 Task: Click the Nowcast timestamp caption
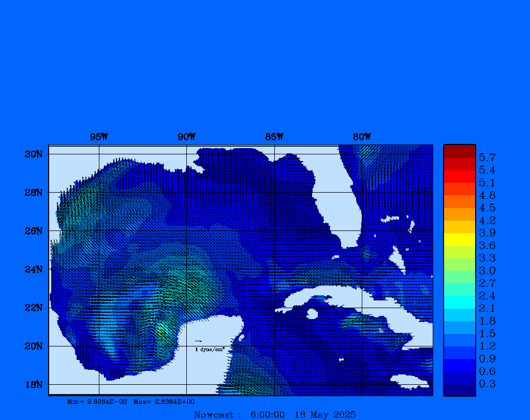coord(274,414)
